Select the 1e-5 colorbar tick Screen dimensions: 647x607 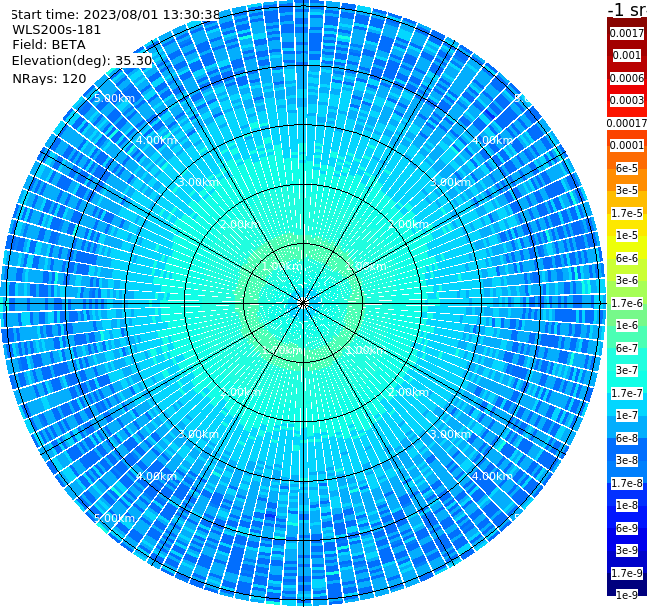(x=627, y=235)
